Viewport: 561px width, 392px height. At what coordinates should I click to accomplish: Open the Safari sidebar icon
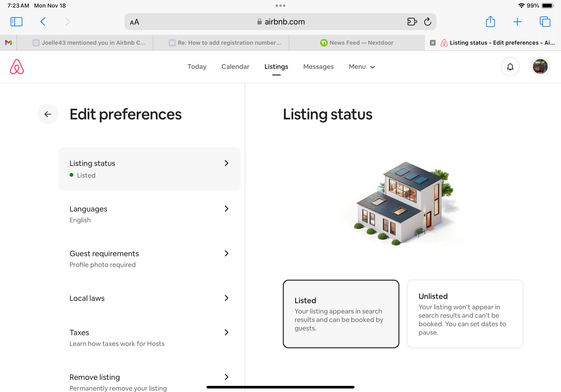pyautogui.click(x=16, y=22)
